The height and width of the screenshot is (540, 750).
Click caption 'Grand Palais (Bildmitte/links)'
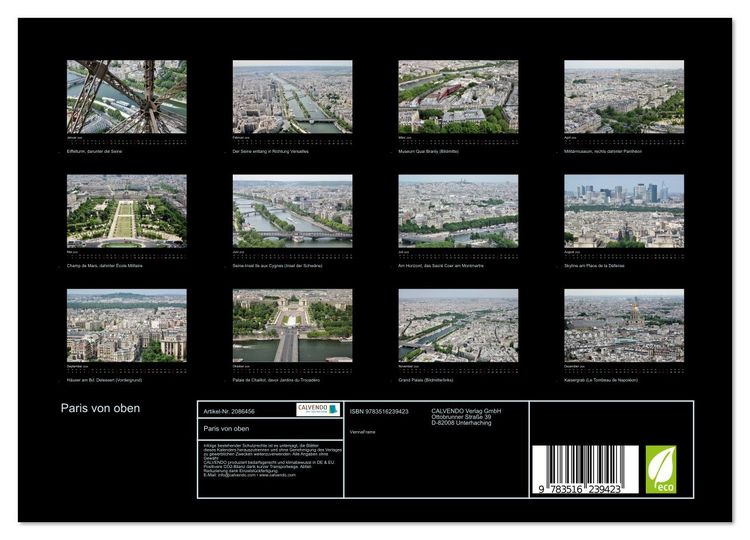426,380
